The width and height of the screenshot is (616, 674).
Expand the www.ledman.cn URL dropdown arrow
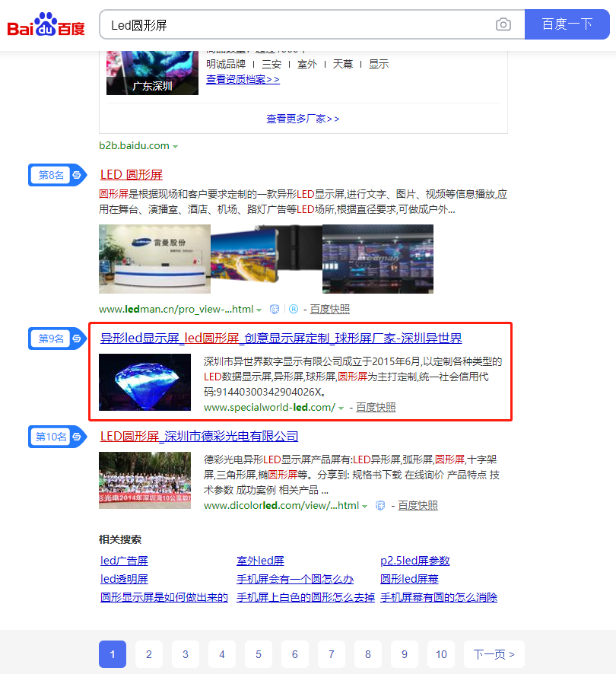click(x=259, y=310)
